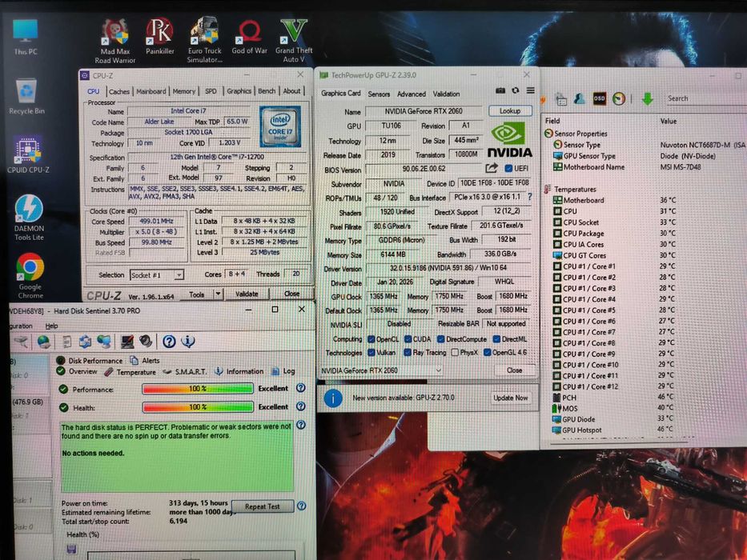Toggle UEFI checkbox in GPU-Z
The image size is (747, 560).
[x=508, y=168]
